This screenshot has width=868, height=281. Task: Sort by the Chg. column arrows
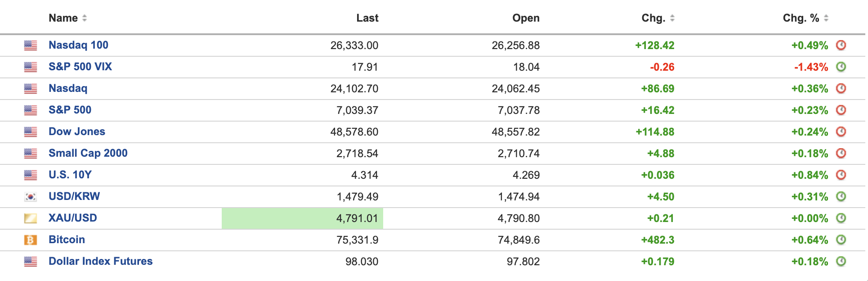coord(672,18)
